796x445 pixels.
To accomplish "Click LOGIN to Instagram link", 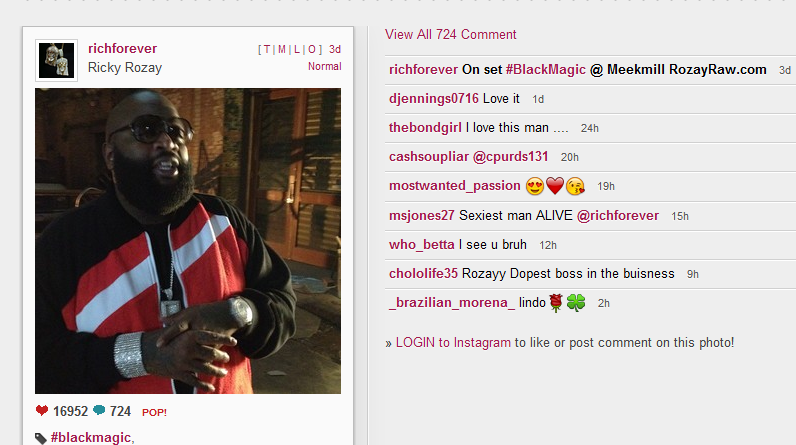I will click(x=453, y=343).
